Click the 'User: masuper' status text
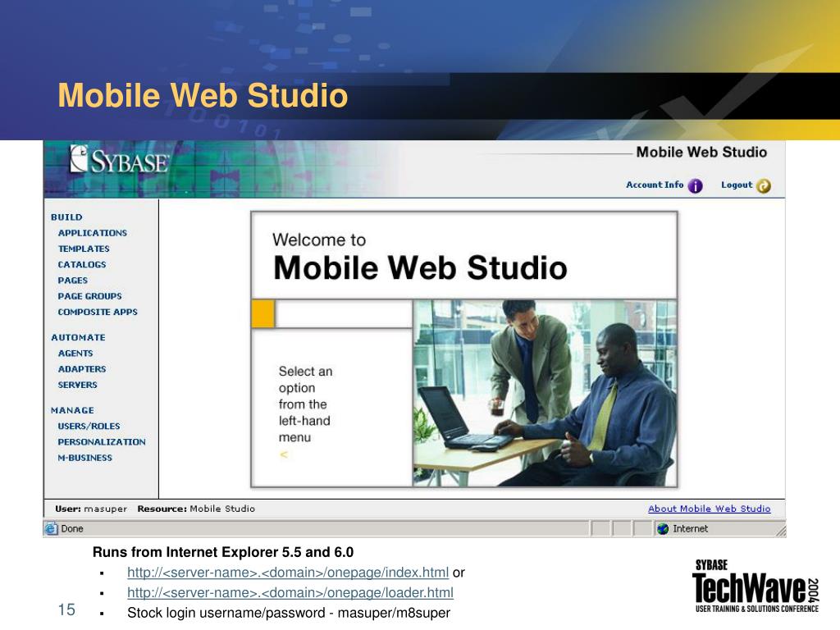The height and width of the screenshot is (630, 840). [x=91, y=509]
